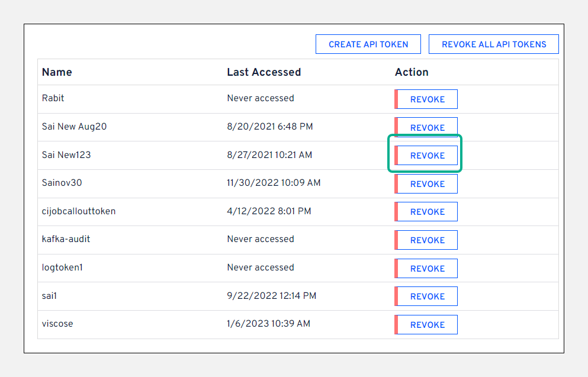588x377 pixels.
Task: Revoke the sai1 token
Action: [426, 297]
